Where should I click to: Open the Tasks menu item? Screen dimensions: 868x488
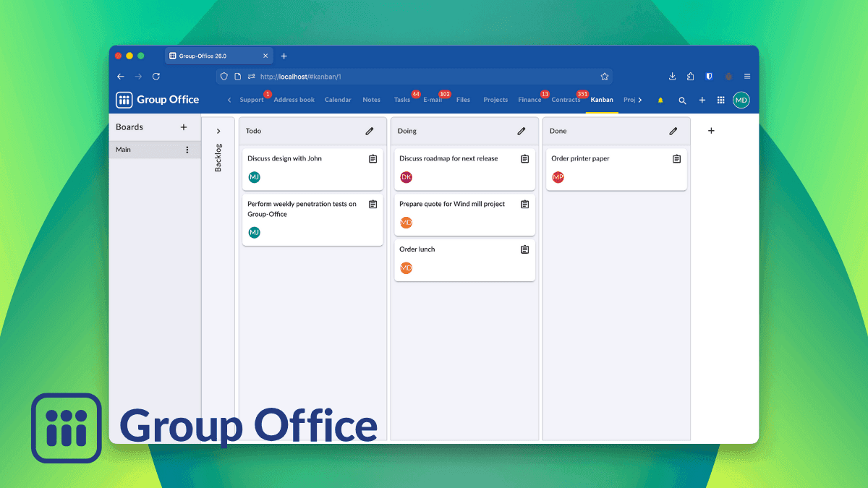pyautogui.click(x=402, y=100)
